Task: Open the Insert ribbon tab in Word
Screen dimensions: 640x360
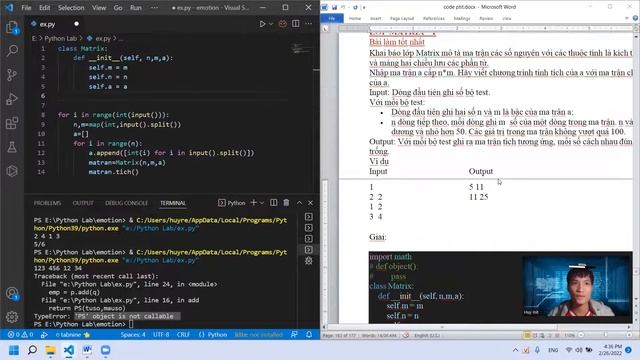Action: point(376,18)
